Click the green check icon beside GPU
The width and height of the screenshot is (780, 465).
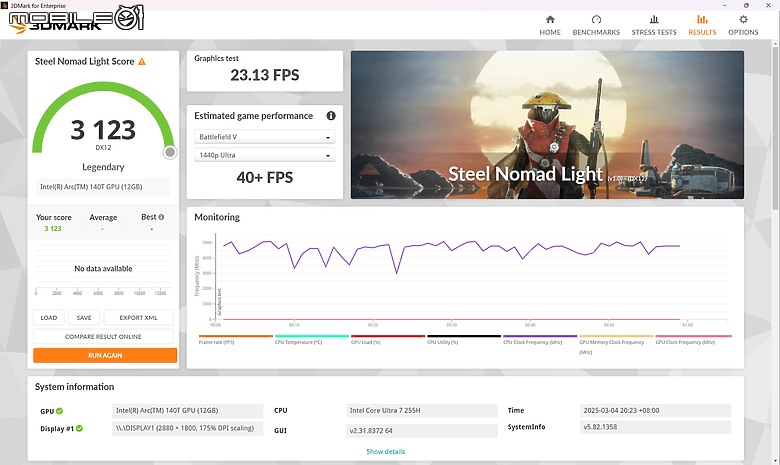pos(60,411)
